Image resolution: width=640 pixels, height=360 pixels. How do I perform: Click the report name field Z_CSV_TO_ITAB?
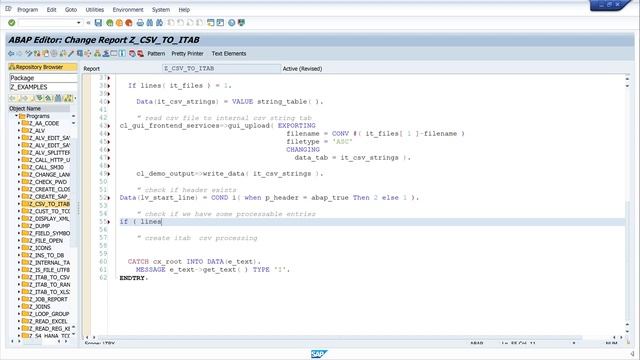coord(221,69)
